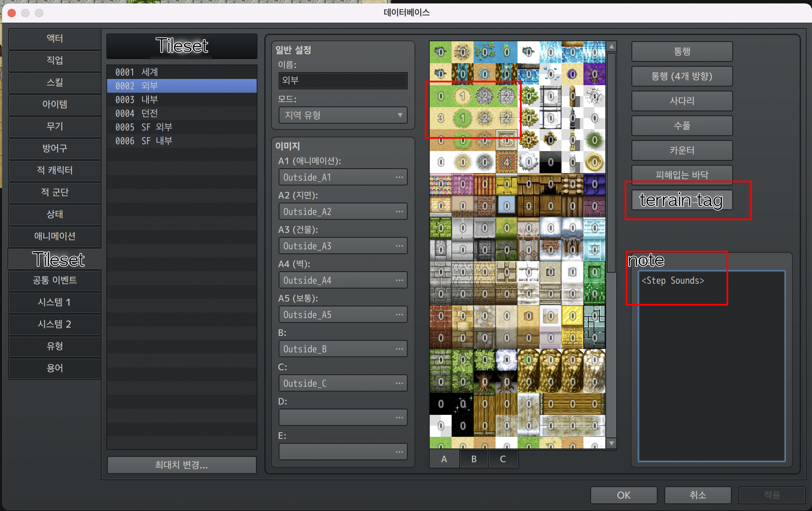Select the terrain tag mode button
812x511 pixels.
point(682,200)
